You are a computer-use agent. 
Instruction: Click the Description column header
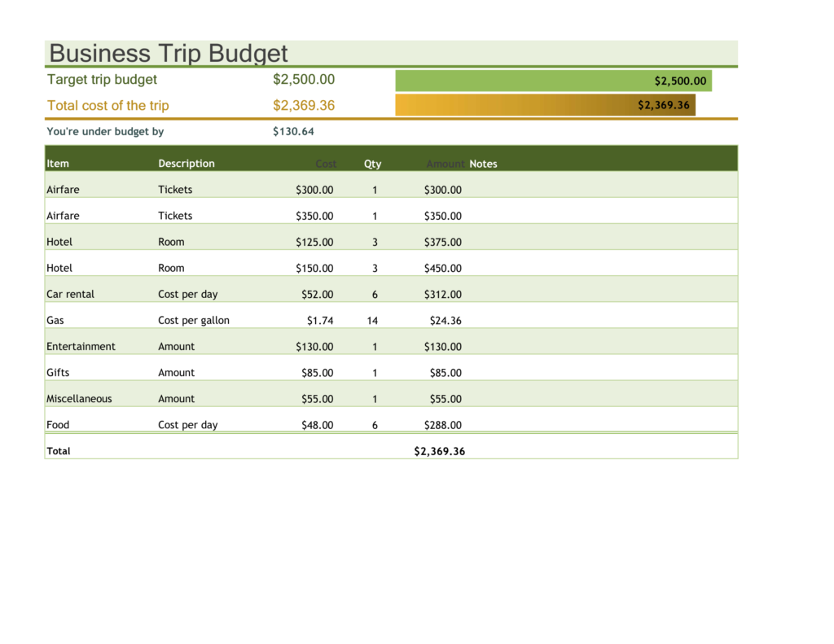[186, 163]
